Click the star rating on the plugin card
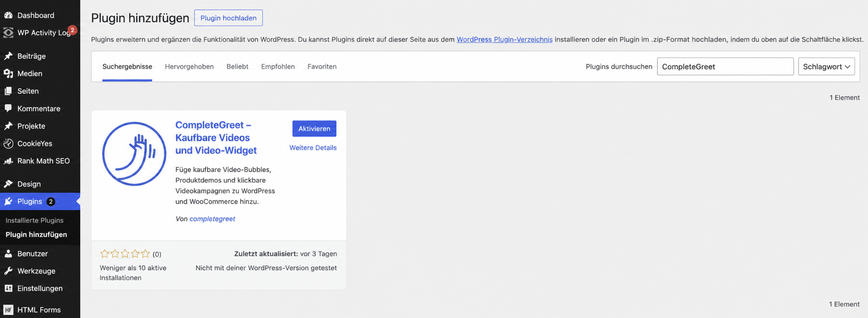Viewport: 868px width, 318px height. tap(125, 254)
